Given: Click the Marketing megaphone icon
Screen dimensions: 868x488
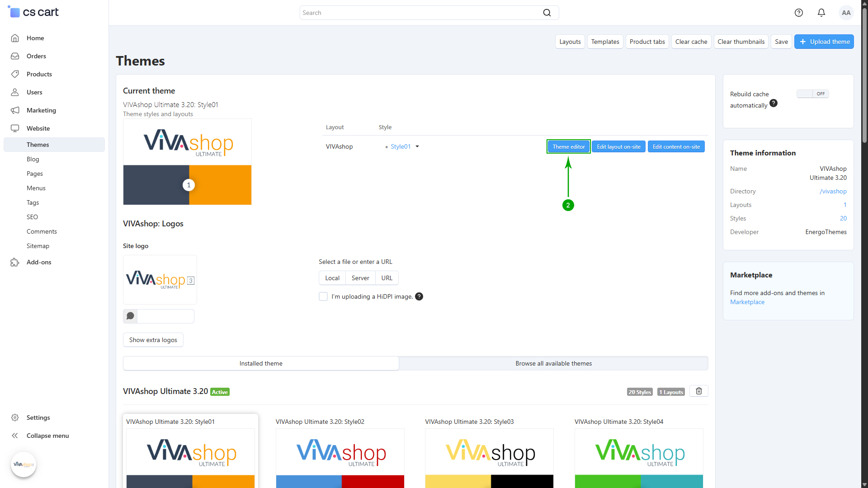Looking at the screenshot, I should 15,110.
